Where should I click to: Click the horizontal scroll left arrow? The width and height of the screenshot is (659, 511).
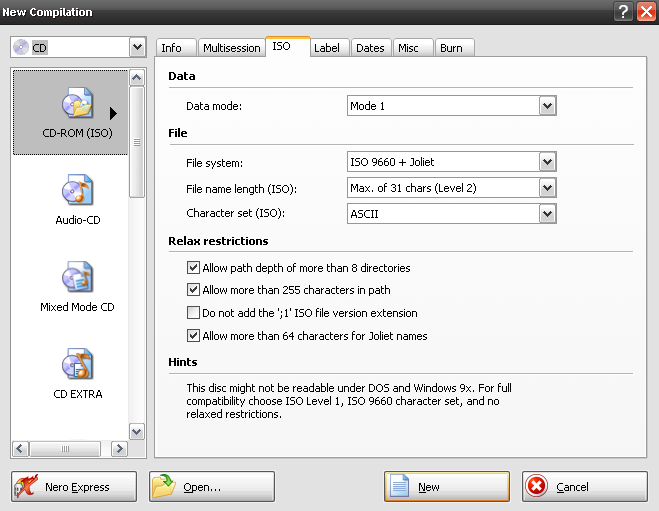click(x=20, y=448)
